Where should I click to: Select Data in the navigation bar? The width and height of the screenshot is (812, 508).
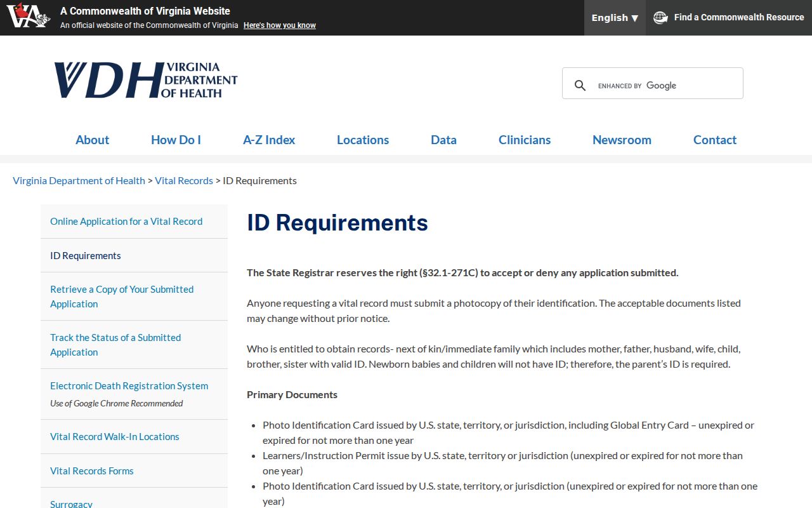(443, 140)
